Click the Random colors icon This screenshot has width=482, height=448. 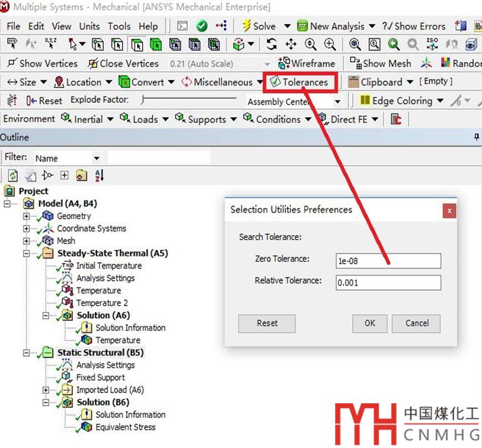pos(446,63)
